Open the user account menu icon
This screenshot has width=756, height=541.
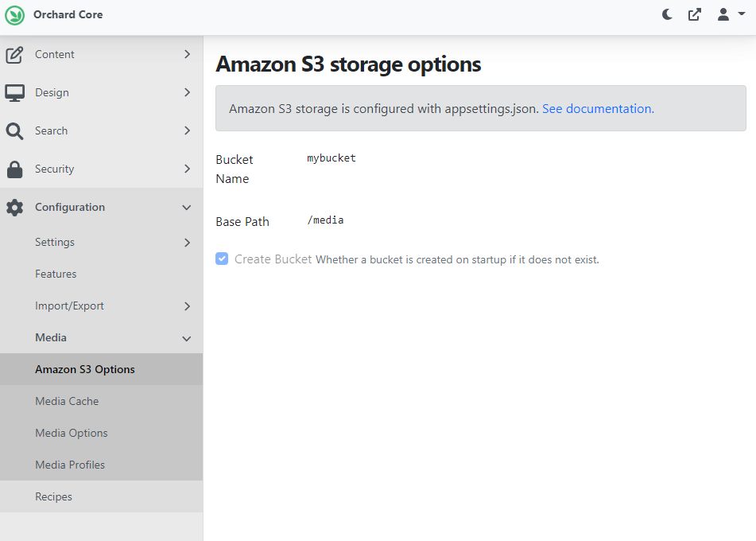click(723, 14)
